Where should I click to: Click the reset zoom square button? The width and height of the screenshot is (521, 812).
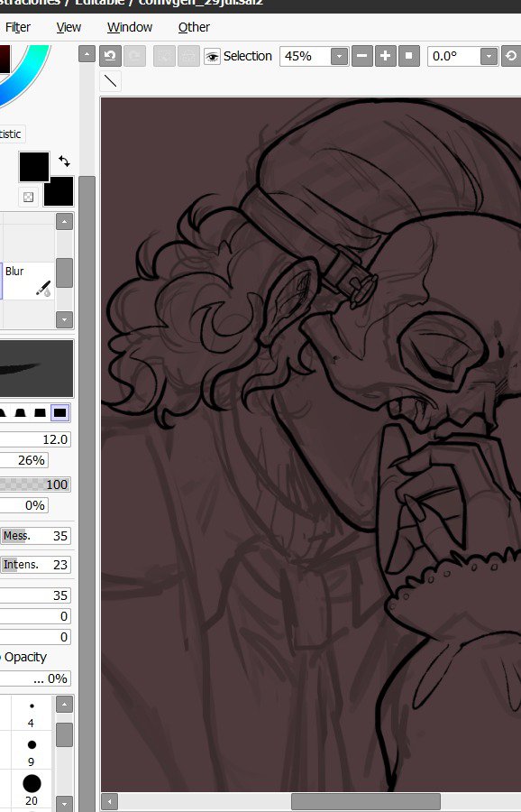coord(408,56)
